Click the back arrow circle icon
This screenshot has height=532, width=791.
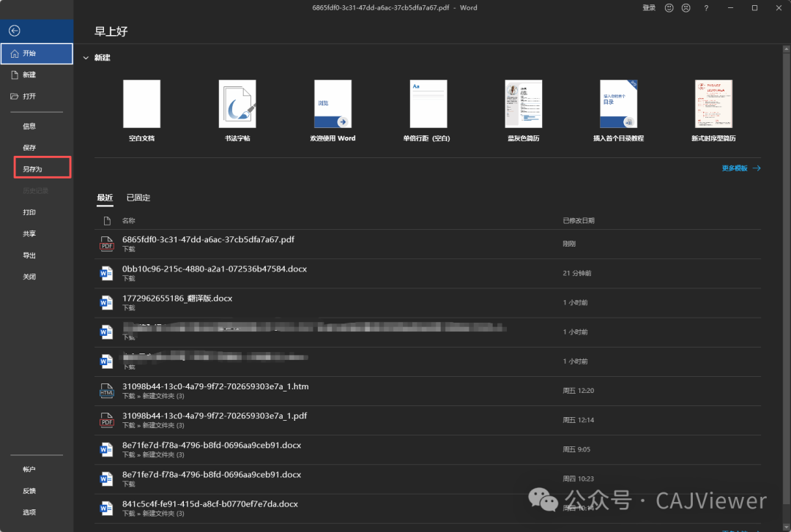coord(15,31)
